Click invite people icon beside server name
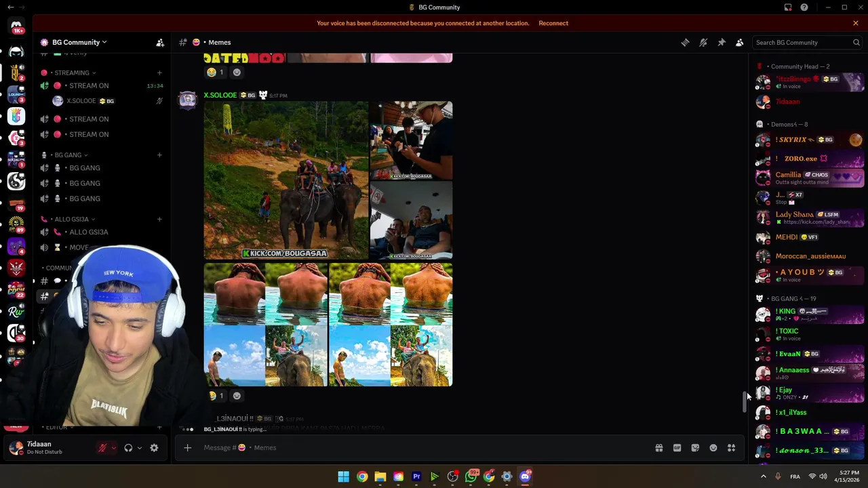Viewport: 868px width, 488px height. [x=160, y=42]
